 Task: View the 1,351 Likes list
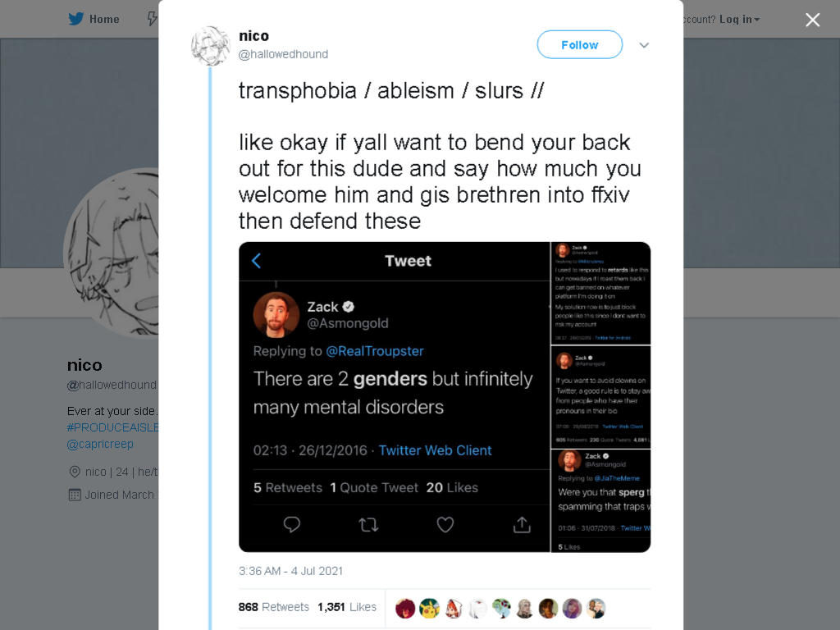click(347, 607)
